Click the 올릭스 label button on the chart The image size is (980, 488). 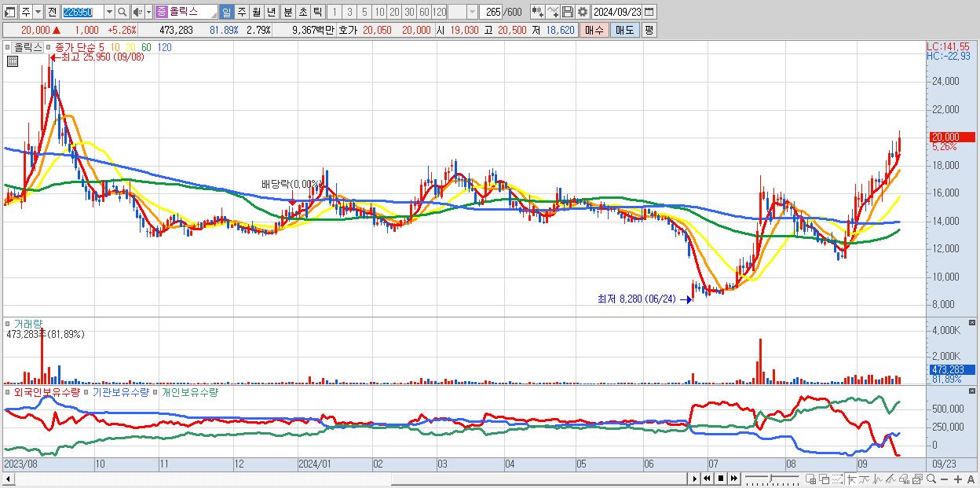27,47
